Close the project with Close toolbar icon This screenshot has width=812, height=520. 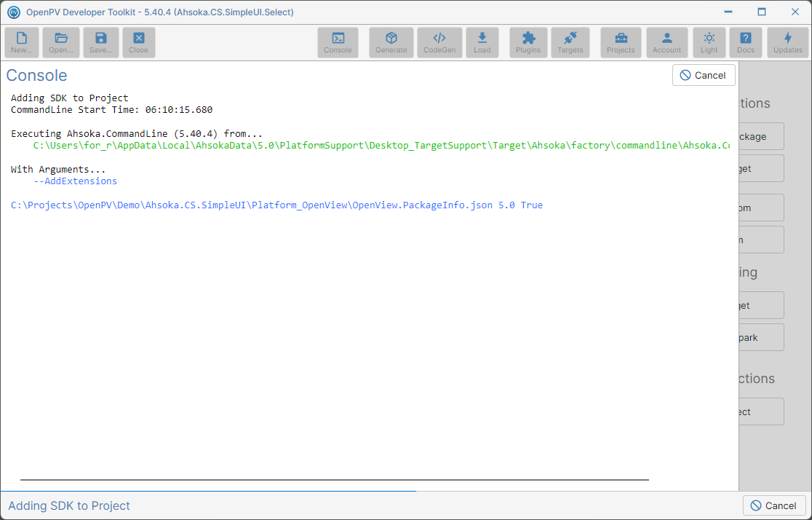coord(139,42)
